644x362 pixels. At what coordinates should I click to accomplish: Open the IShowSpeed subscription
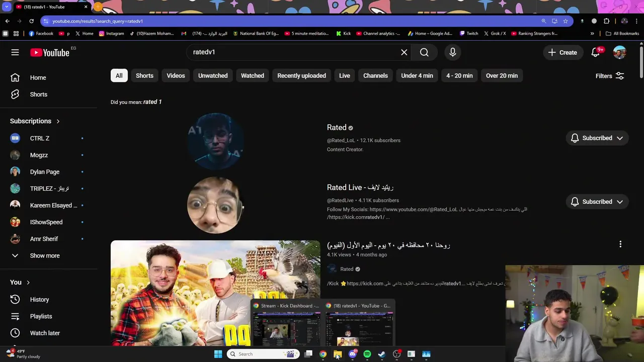point(46,222)
